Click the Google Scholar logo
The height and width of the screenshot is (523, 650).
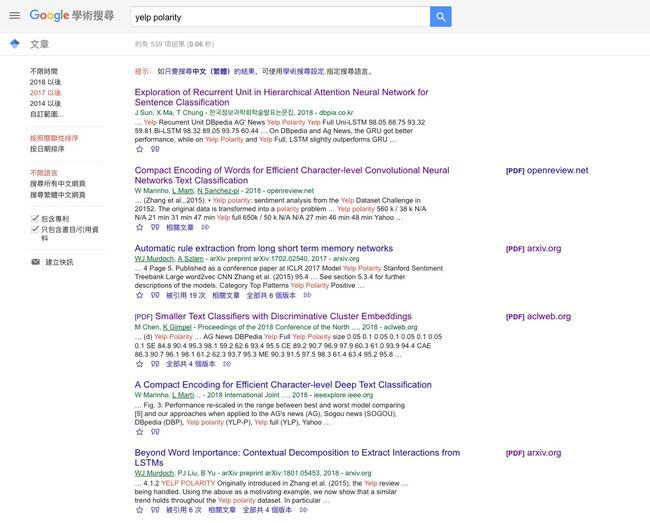click(72, 16)
